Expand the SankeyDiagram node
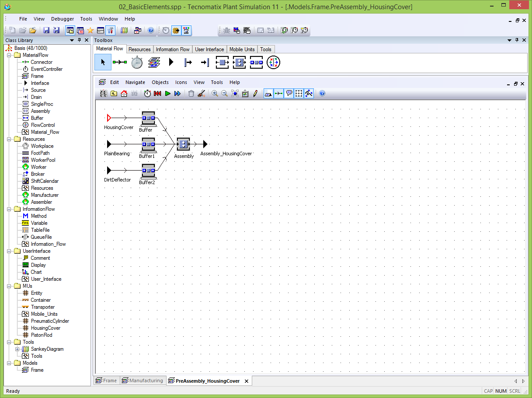Screen dimensions: 532x398 [17, 349]
